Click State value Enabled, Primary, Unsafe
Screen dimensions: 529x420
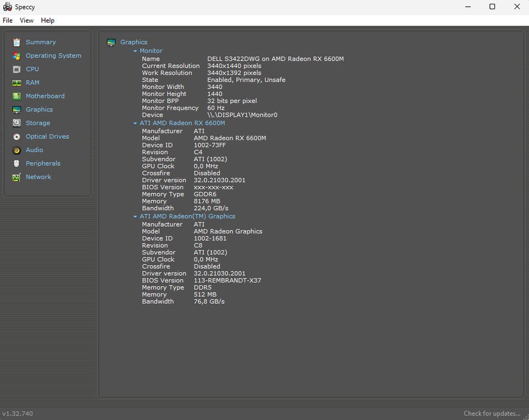coord(246,80)
